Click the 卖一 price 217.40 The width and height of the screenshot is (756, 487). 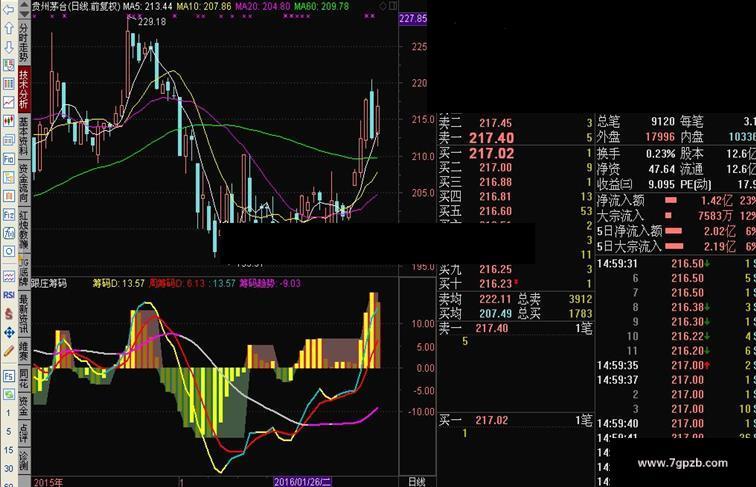(491, 138)
